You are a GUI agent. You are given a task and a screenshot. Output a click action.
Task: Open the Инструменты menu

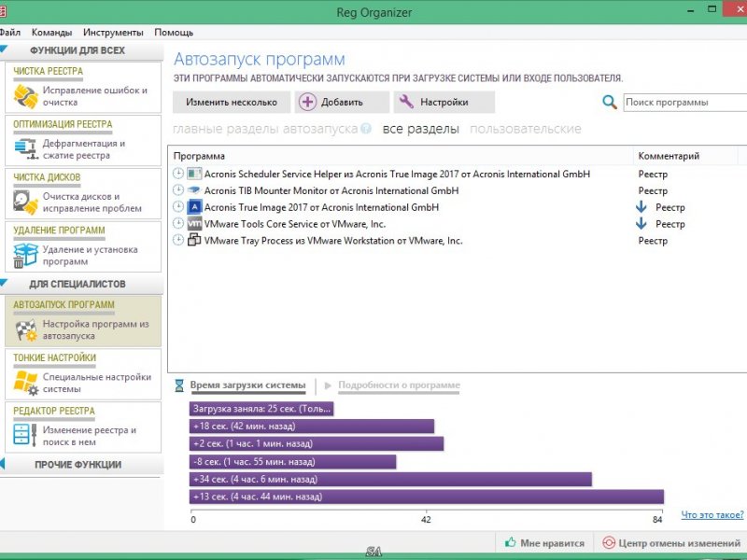[x=113, y=33]
